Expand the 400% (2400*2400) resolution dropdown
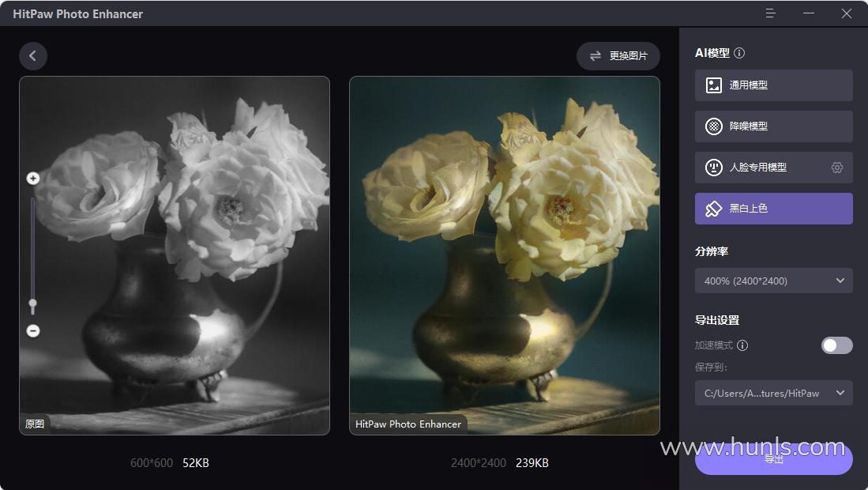 [x=773, y=281]
